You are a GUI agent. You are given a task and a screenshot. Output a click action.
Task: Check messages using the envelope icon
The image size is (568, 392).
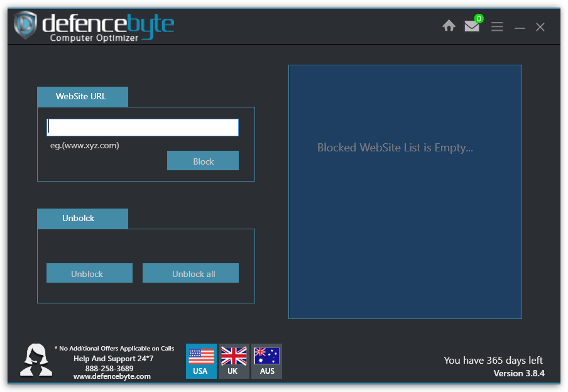tap(471, 27)
